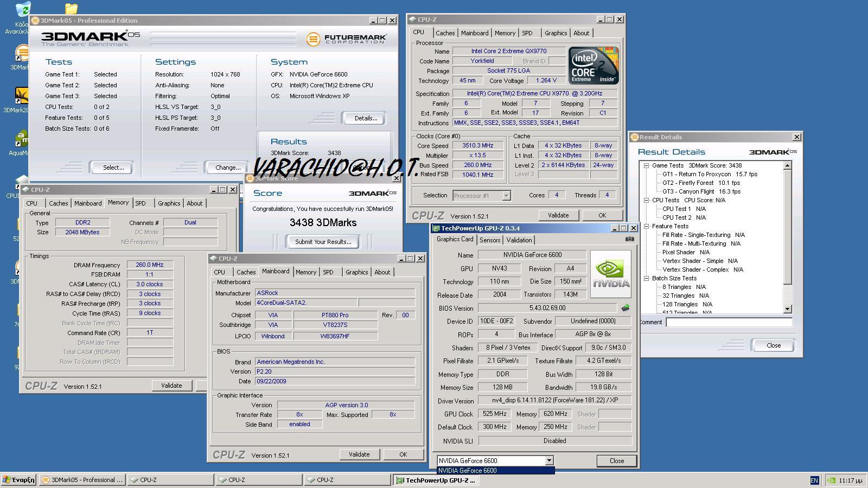Open the Recycle Bin desktop icon

(x=23, y=10)
